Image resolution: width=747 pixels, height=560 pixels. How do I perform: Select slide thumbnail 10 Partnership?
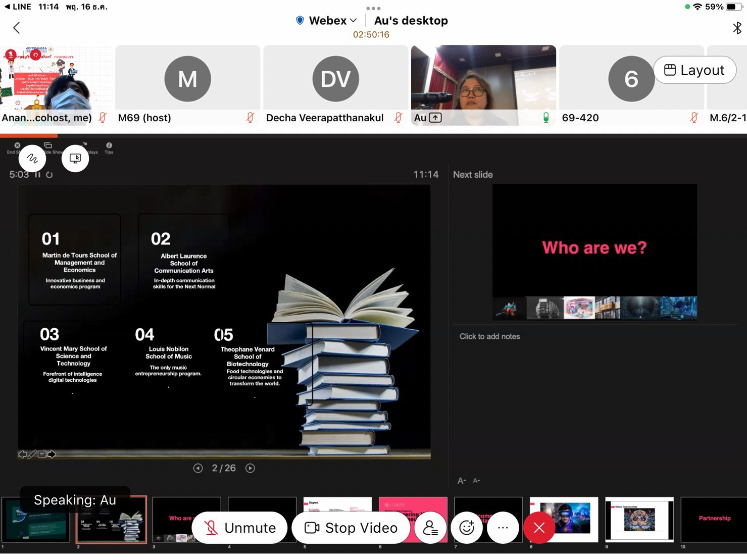[x=714, y=520]
